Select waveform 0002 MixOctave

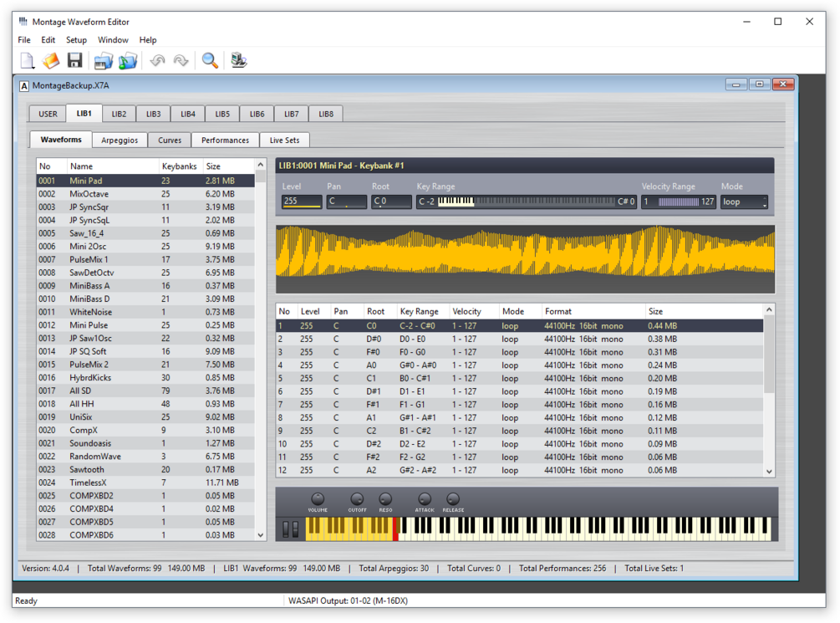(145, 194)
